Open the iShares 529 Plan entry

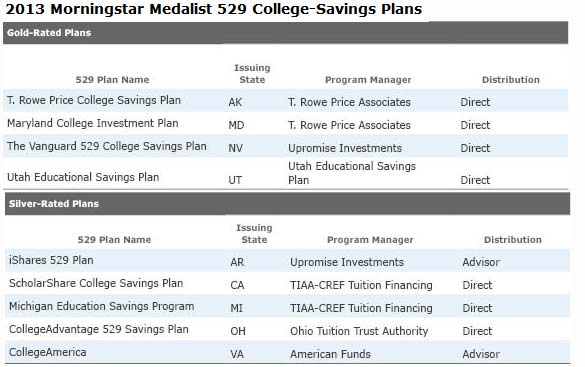[x=51, y=260]
